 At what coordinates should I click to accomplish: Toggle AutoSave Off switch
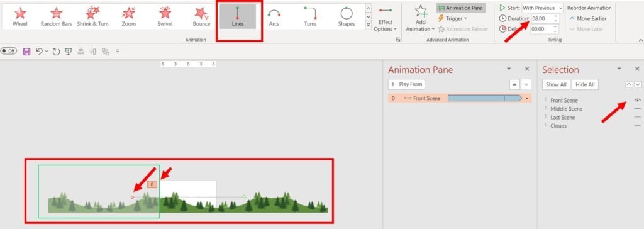point(9,51)
